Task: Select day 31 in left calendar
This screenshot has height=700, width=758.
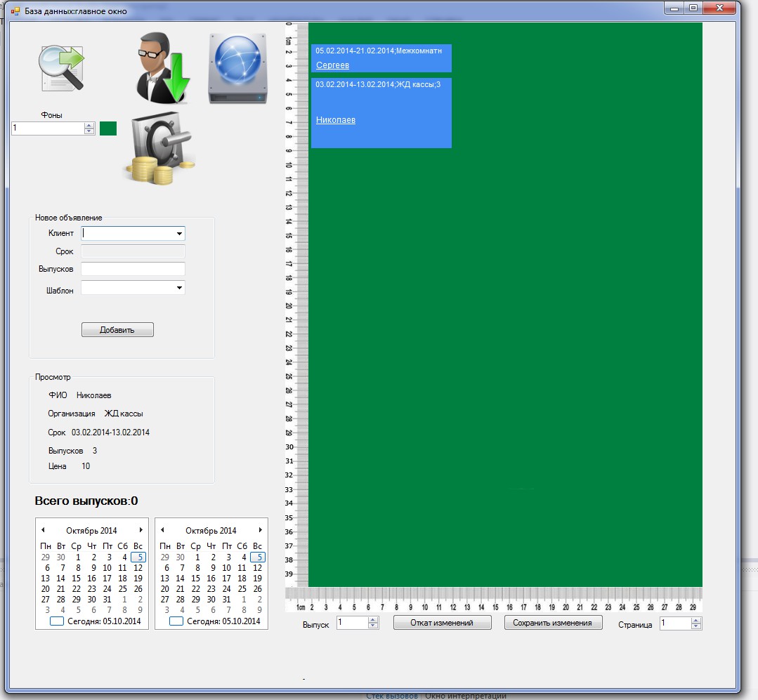Action: pyautogui.click(x=107, y=600)
